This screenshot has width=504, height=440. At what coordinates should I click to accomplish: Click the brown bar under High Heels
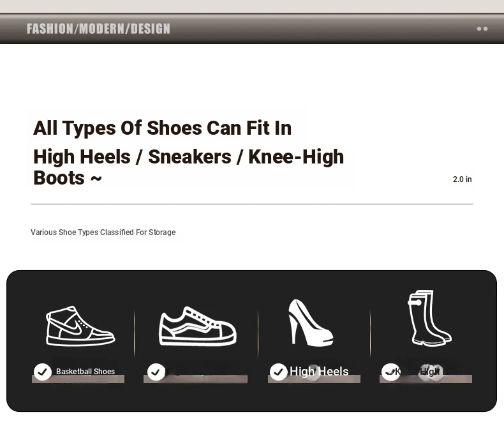[x=314, y=379]
